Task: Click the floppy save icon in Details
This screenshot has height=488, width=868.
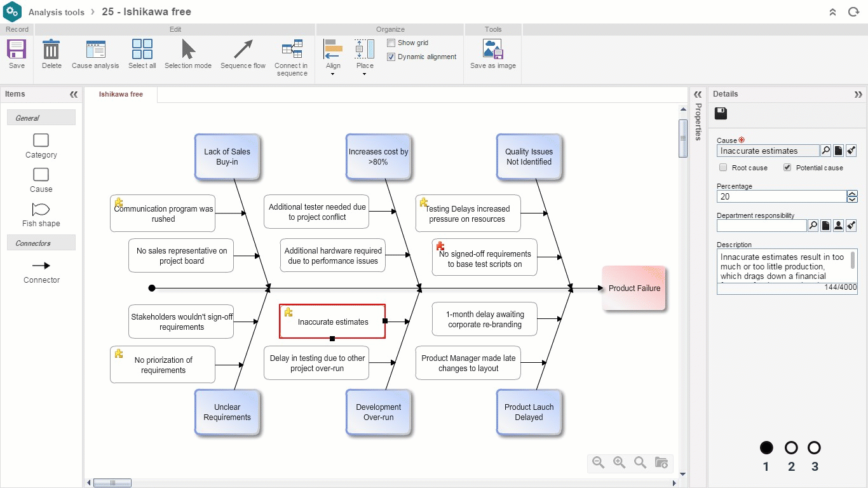Action: click(x=721, y=114)
